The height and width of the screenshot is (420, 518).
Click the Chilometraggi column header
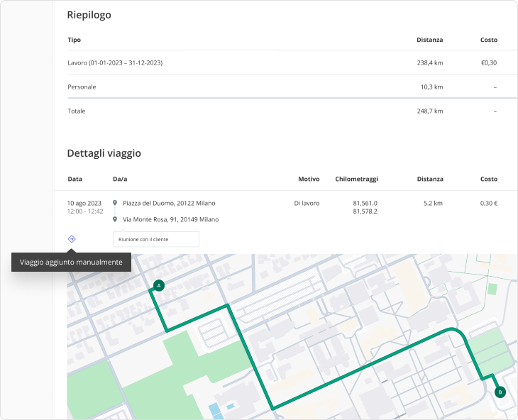(x=356, y=179)
